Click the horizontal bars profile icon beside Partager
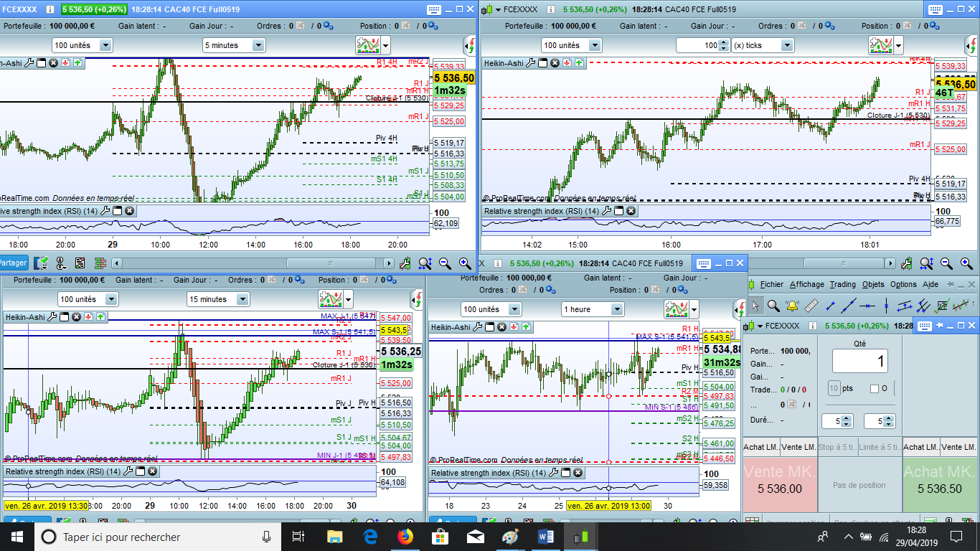 100,263
